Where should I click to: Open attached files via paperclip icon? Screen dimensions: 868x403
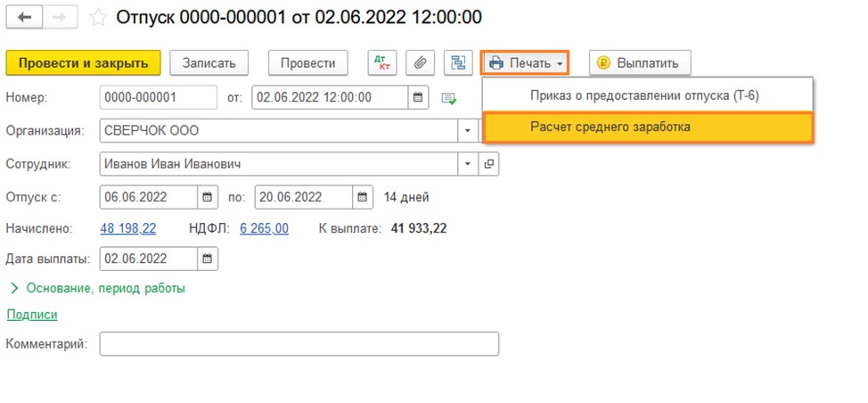[x=420, y=63]
